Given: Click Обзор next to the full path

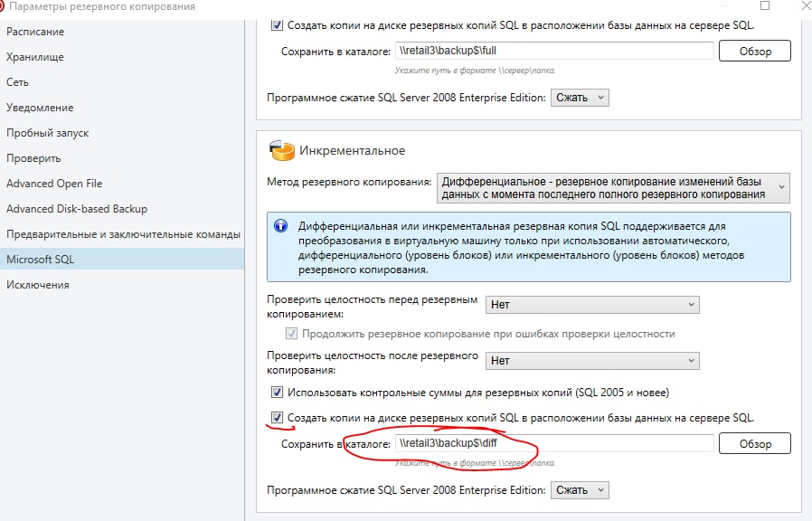Looking at the screenshot, I should tap(755, 52).
